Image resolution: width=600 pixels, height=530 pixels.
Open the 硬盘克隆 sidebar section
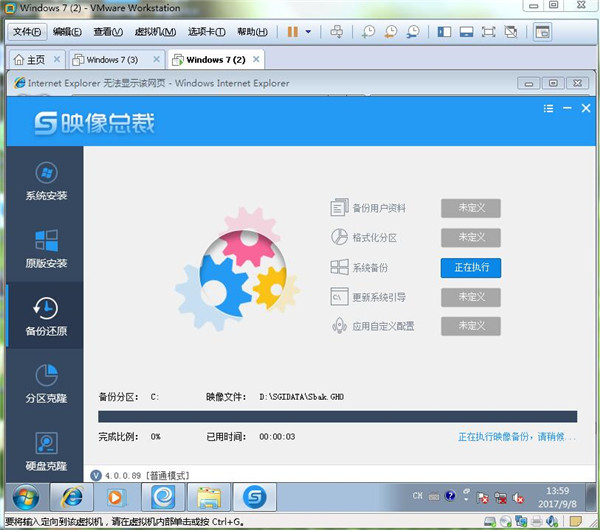[46, 452]
